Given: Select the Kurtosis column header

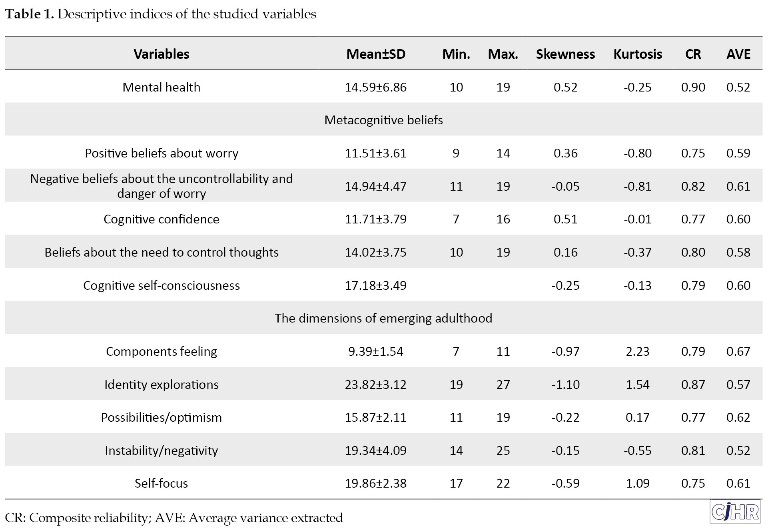Looking at the screenshot, I should (x=637, y=54).
